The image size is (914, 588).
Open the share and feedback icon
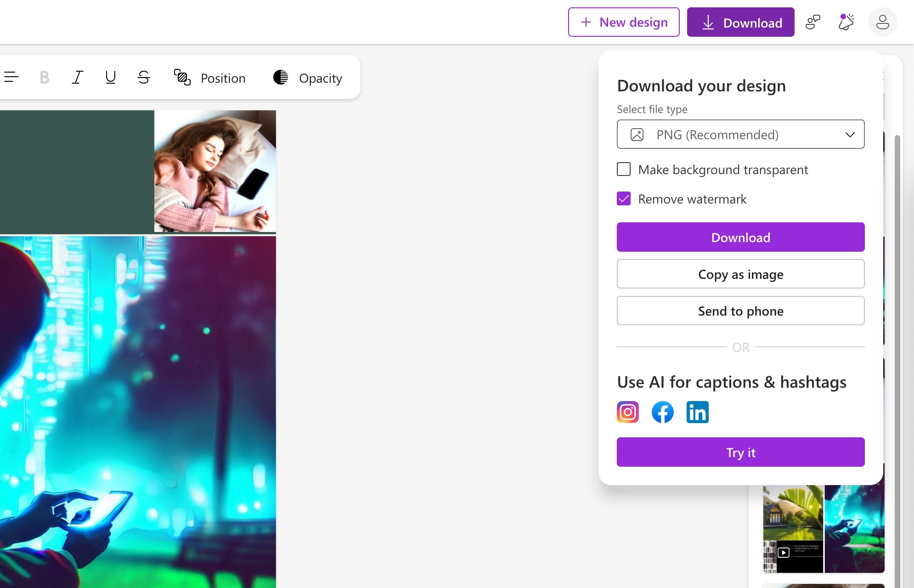point(812,22)
